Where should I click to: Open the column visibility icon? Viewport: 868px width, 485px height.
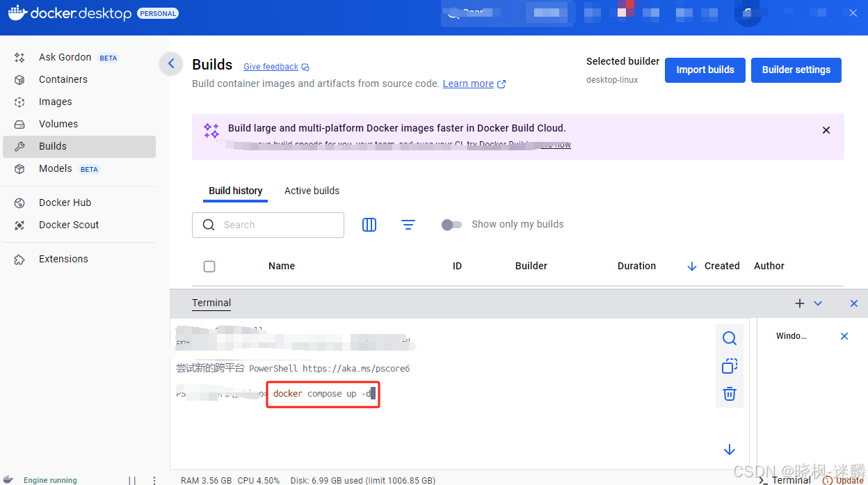(369, 225)
